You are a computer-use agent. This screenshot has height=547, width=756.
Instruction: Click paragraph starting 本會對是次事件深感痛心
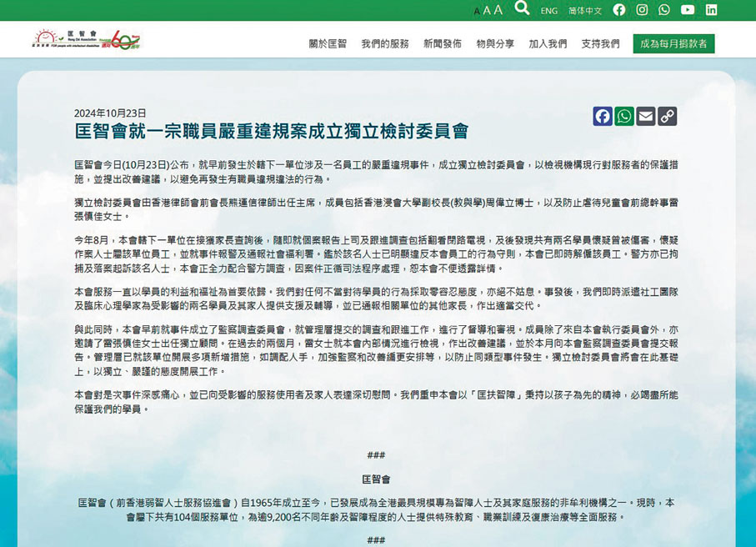376,402
